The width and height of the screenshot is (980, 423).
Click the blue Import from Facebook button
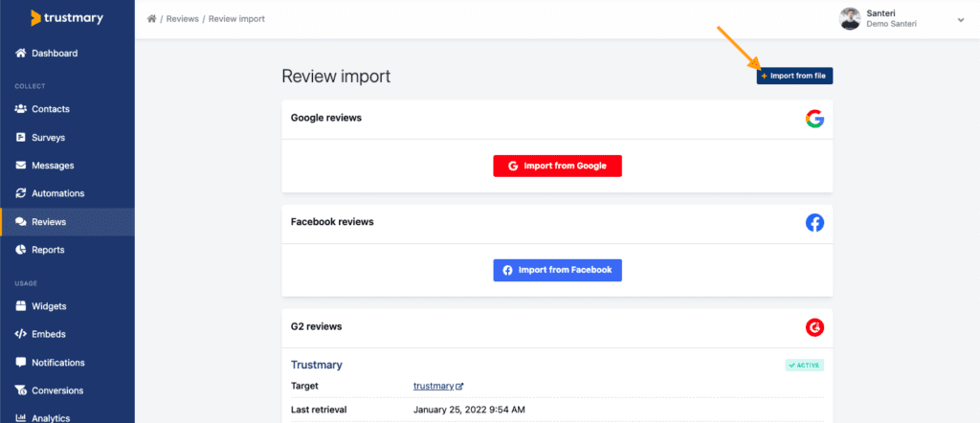point(558,270)
